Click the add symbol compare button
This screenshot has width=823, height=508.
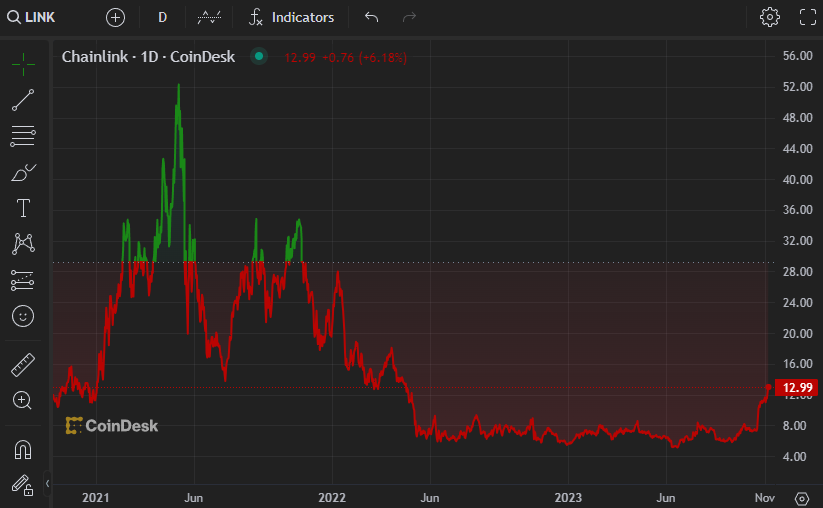click(116, 17)
